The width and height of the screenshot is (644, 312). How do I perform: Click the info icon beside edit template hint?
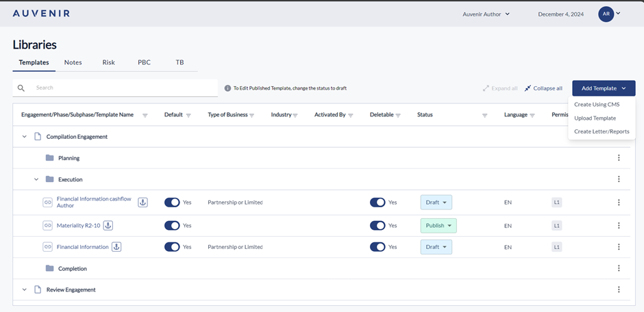227,88
